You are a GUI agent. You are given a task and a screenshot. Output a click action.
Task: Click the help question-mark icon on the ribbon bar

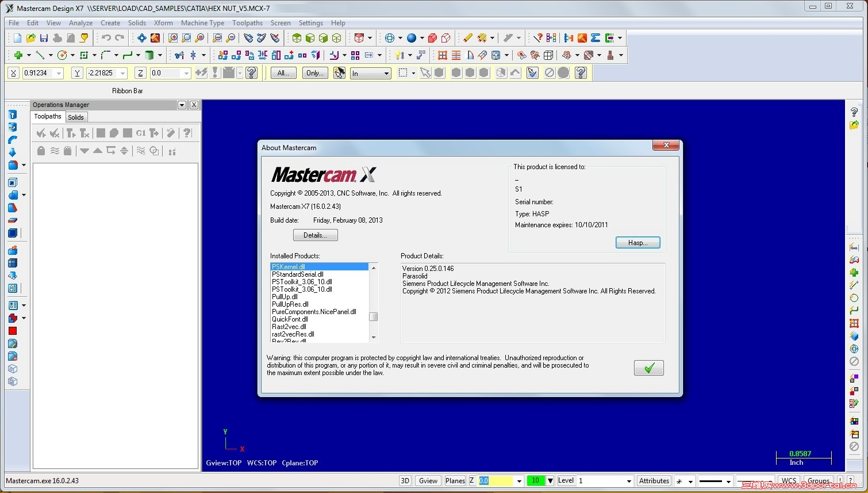click(251, 73)
